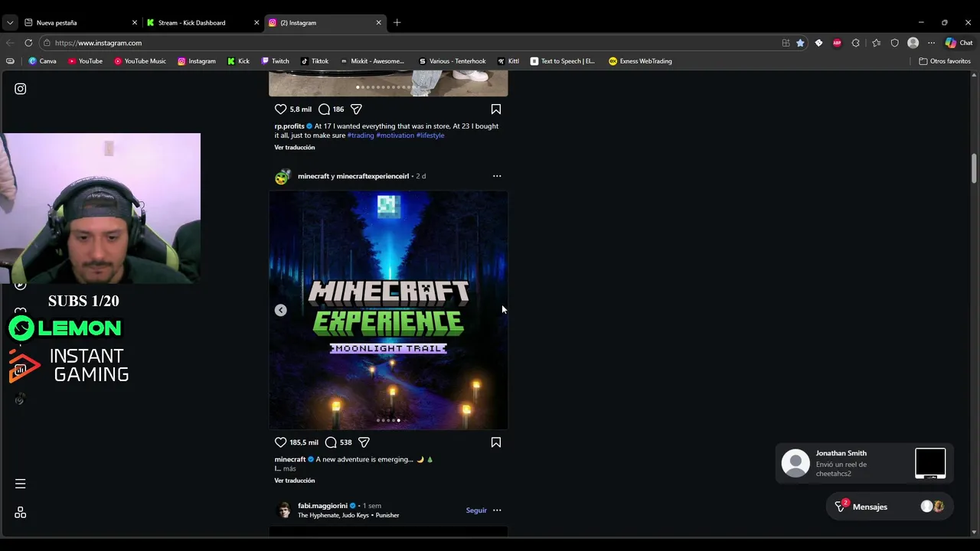Open the Tiktok bookmark
The height and width of the screenshot is (551, 980).
point(315,61)
